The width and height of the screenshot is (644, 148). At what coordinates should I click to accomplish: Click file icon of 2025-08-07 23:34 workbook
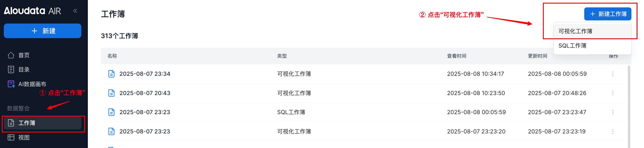click(111, 74)
